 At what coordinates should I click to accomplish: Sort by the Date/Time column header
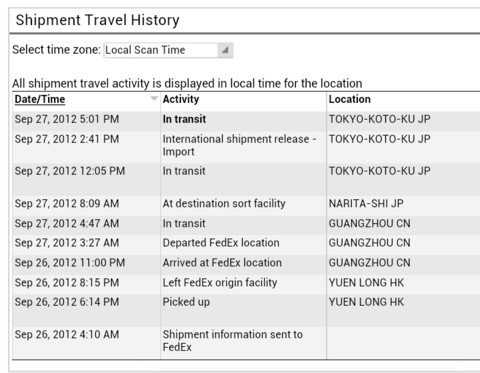pyautogui.click(x=40, y=99)
